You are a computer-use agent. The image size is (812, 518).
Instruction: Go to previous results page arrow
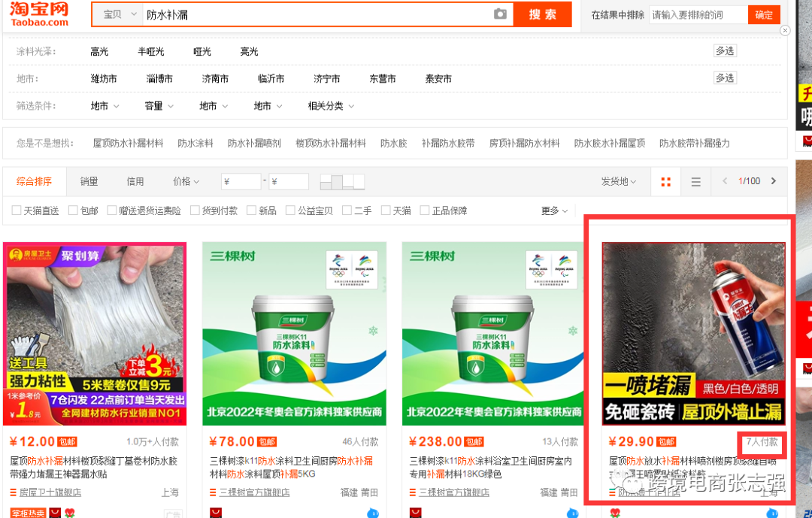[725, 180]
